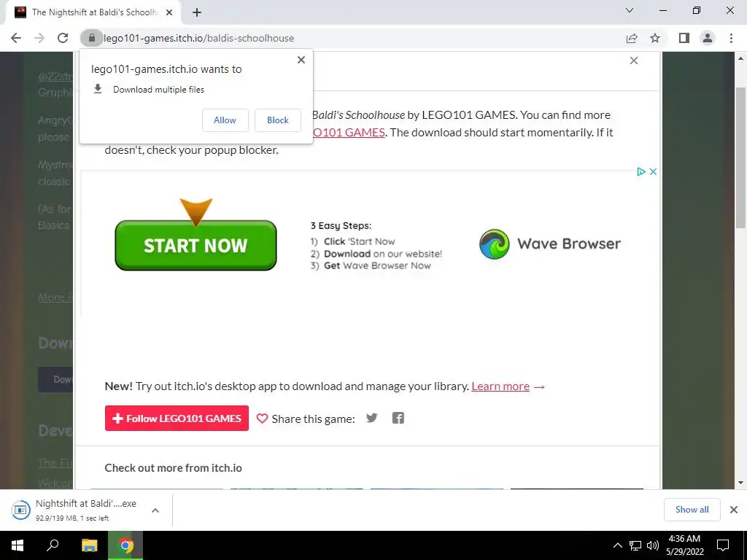
Task: Close the download permission popup
Action: click(301, 60)
